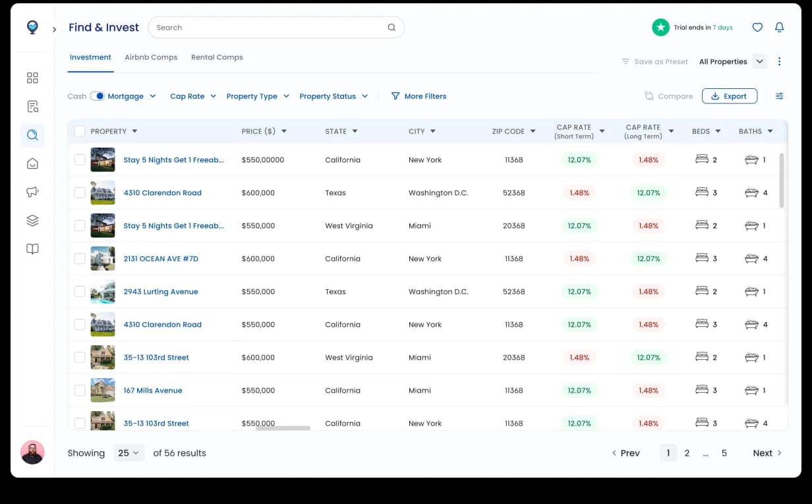
Task: Open thumbnail of 2943 Lurting Avenue
Action: pos(103,291)
